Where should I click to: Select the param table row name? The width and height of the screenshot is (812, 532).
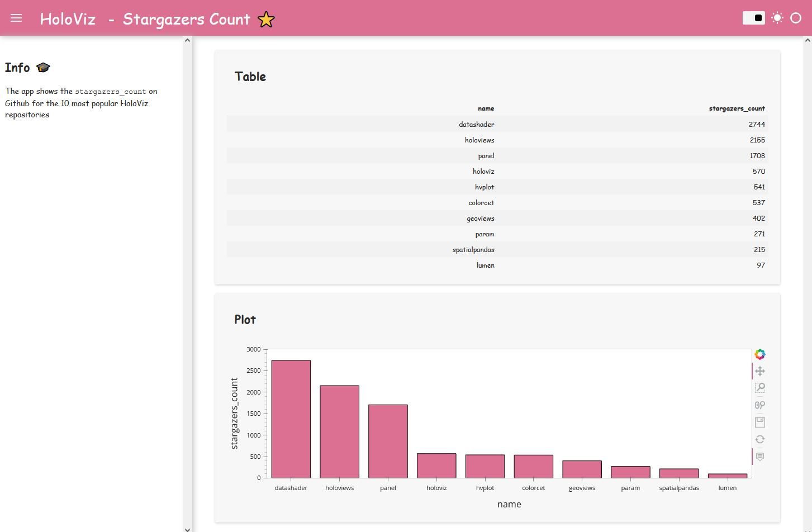[x=485, y=234]
